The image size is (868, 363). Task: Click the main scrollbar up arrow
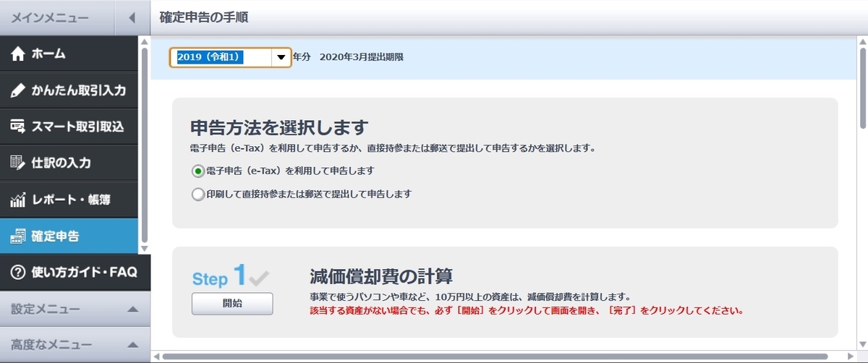coord(862,41)
